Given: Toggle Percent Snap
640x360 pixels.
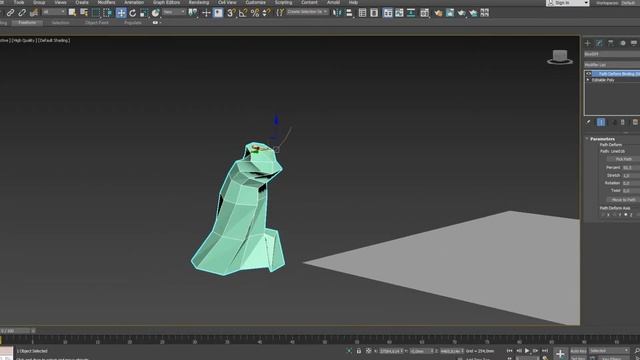Looking at the screenshot, I should pos(255,13).
